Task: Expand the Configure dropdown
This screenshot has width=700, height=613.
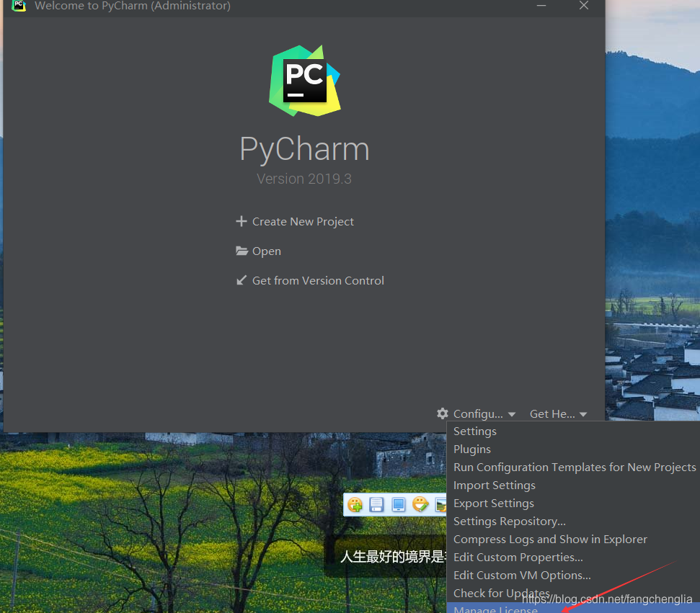Action: coord(477,414)
